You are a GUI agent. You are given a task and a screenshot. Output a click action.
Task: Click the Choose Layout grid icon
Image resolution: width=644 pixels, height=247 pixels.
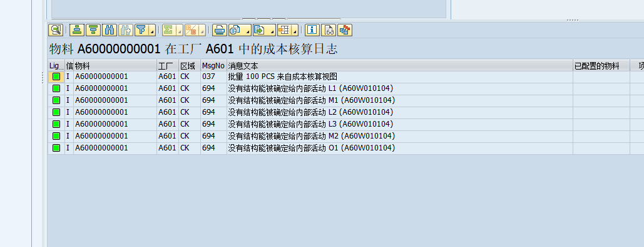pos(284,29)
